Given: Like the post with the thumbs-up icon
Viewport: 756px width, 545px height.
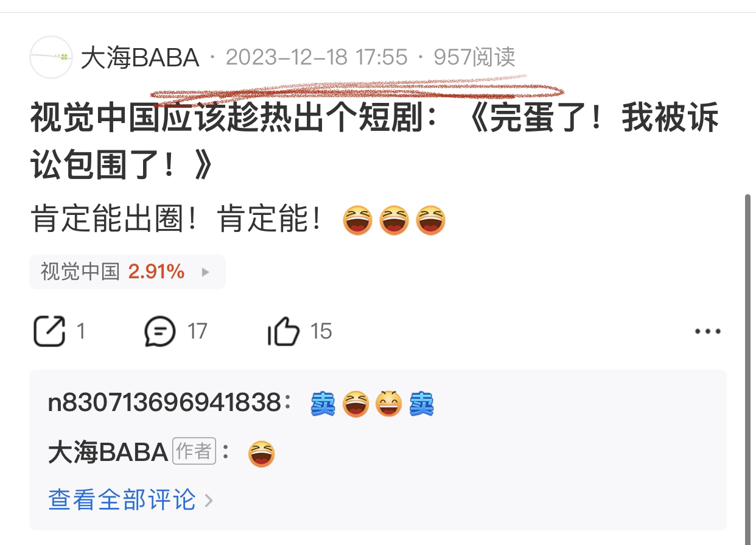Looking at the screenshot, I should click(284, 332).
